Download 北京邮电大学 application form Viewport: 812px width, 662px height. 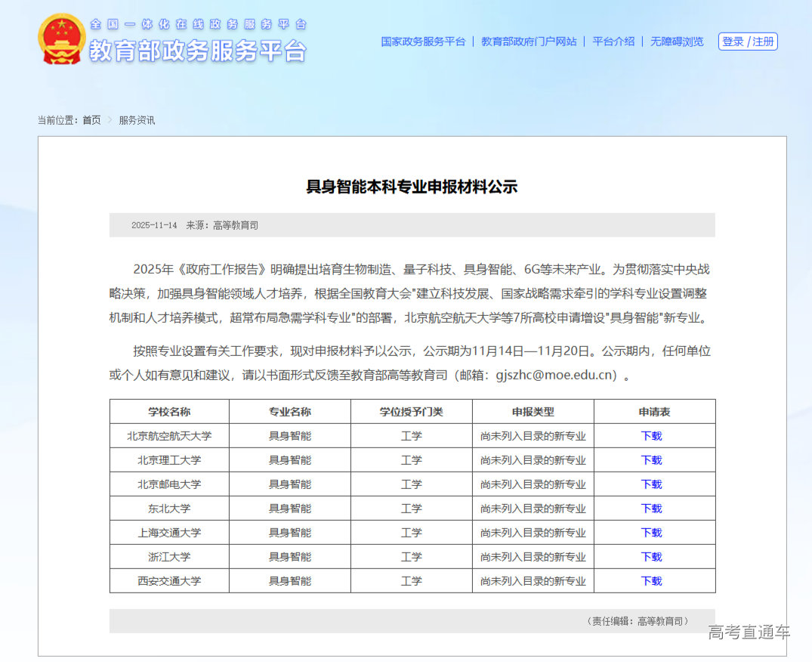coord(651,484)
